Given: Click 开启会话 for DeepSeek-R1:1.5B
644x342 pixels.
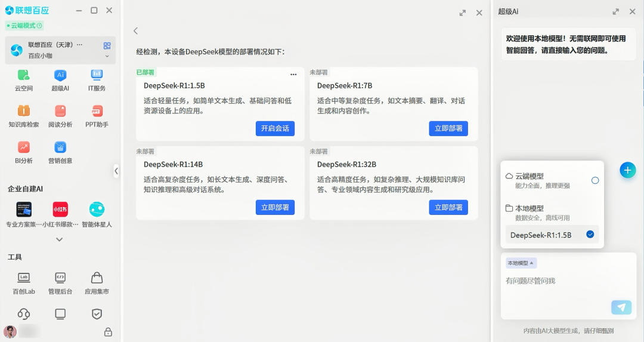Looking at the screenshot, I should (x=275, y=128).
